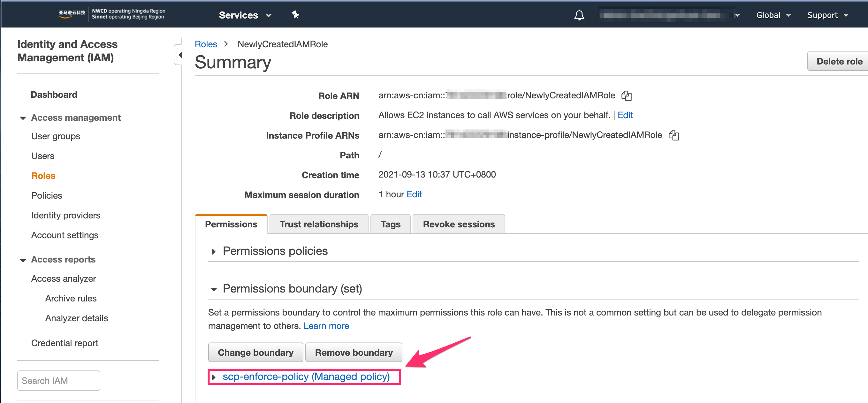Switch to the Trust relationships tab
This screenshot has height=403, width=868.
coord(319,224)
